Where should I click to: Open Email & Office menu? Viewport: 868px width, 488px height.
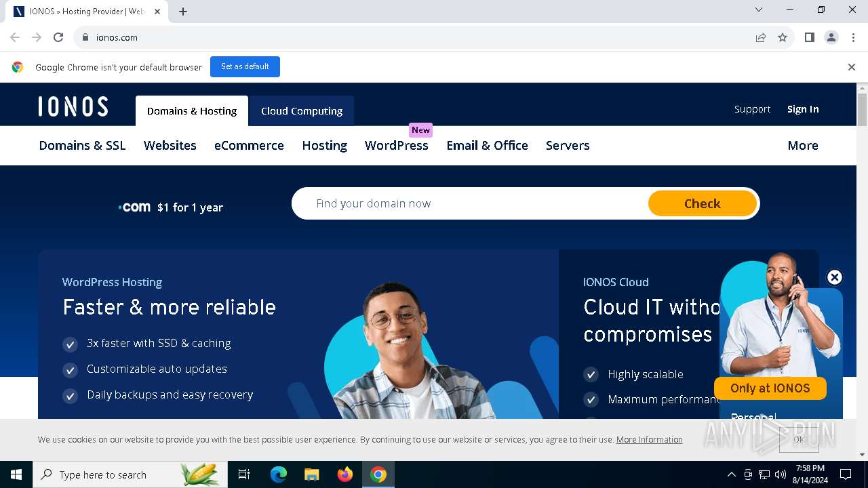tap(487, 145)
